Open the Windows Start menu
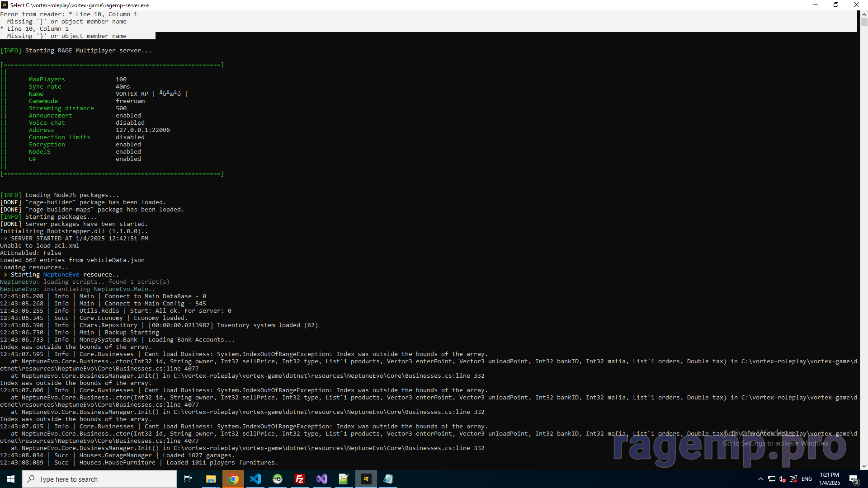 click(x=11, y=479)
